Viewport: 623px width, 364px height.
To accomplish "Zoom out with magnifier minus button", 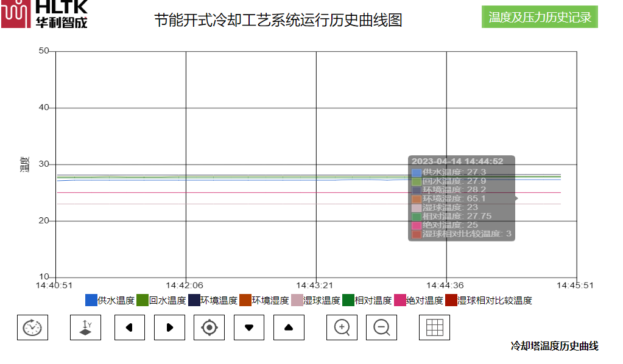I will pyautogui.click(x=381, y=327).
